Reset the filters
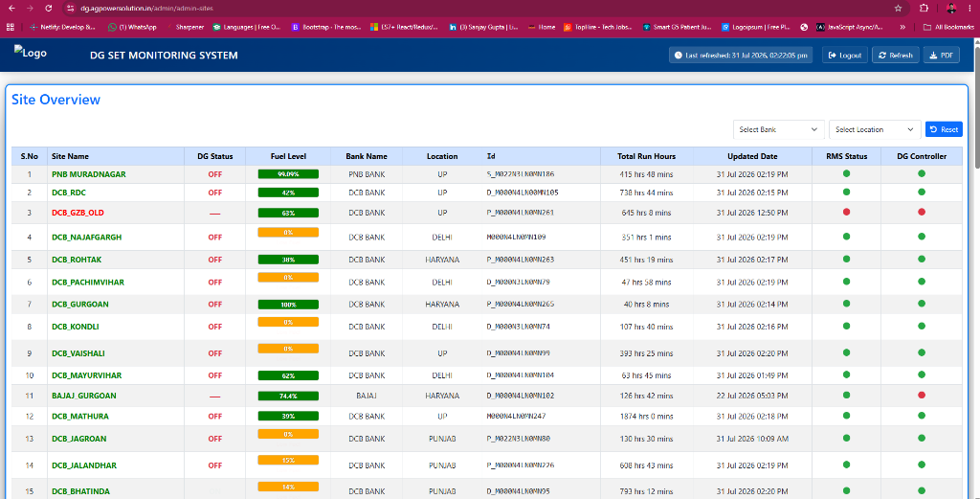The image size is (980, 499). click(x=944, y=129)
